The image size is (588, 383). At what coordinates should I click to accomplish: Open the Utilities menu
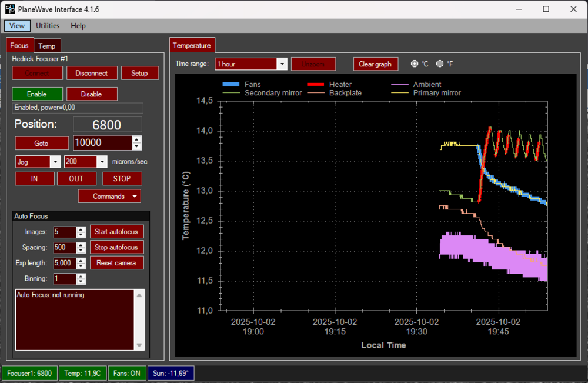coord(47,25)
